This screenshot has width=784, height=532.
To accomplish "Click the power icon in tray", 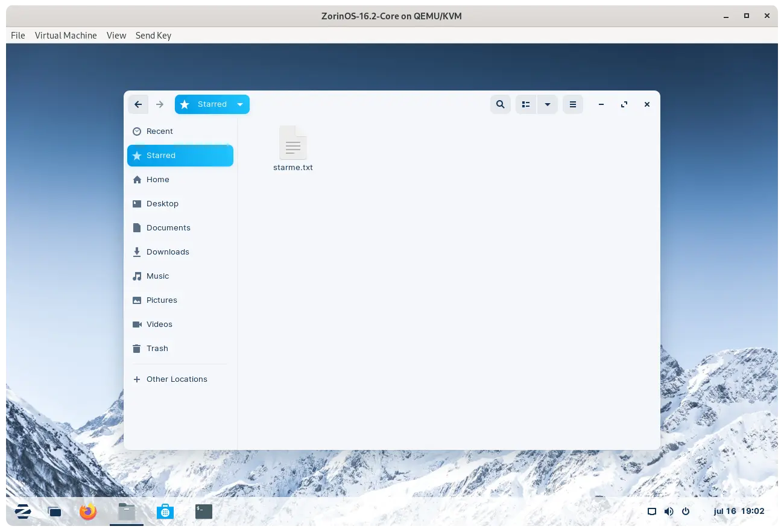I will [x=686, y=511].
